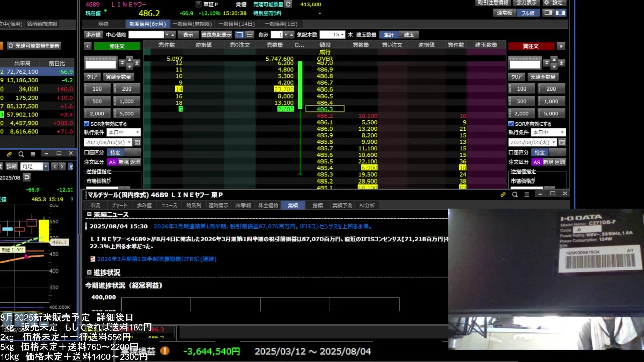The height and width of the screenshot is (362, 644).
Task: Click the return-to-latest arrow beside 2025/08
Action: (x=27, y=177)
